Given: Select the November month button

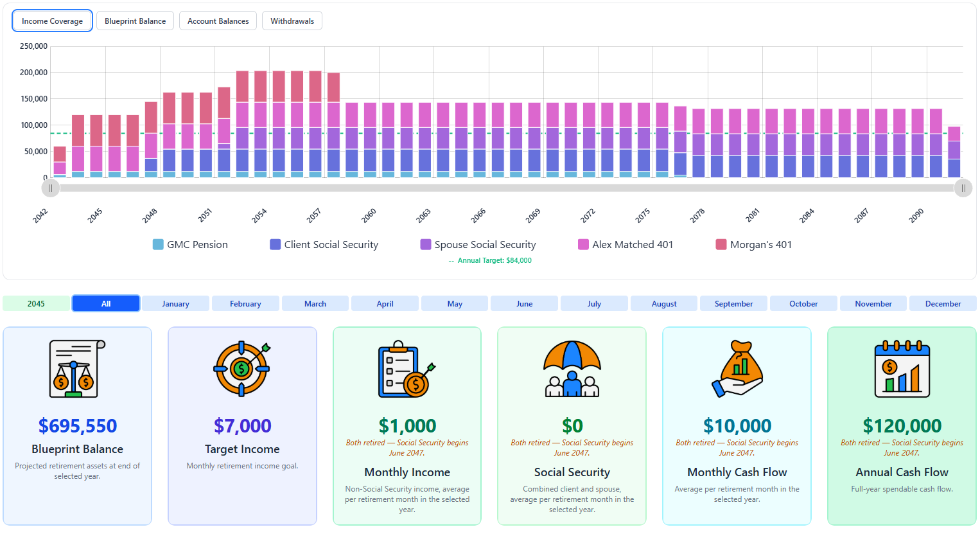Looking at the screenshot, I should point(873,303).
